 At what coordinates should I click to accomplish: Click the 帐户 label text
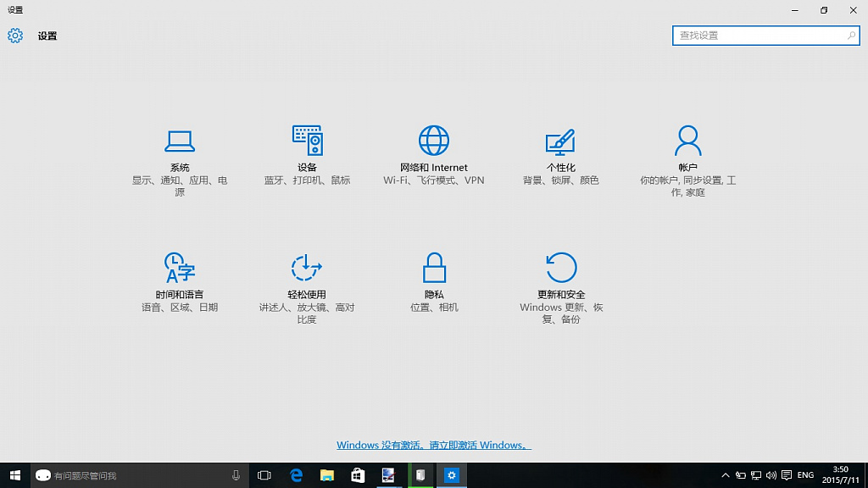[688, 167]
